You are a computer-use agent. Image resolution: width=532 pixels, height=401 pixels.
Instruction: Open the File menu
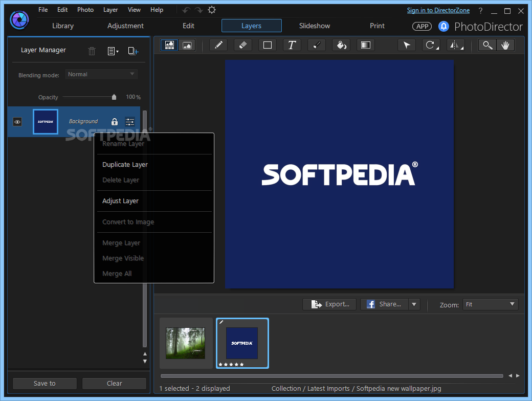tap(43, 10)
